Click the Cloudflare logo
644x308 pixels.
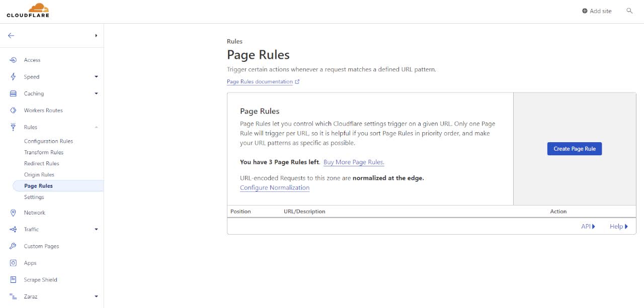(28, 11)
